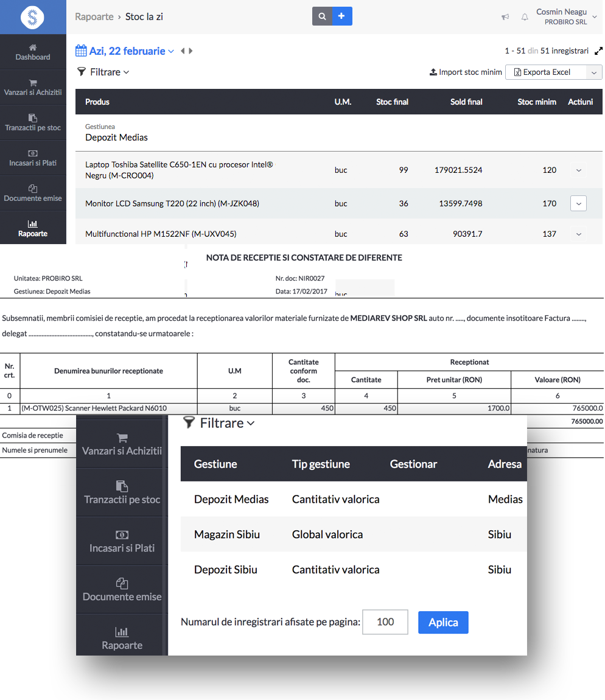Screen dimensions: 605x700
Task: Click Monitor LCD Samsung T220 product name
Action: pos(172,203)
